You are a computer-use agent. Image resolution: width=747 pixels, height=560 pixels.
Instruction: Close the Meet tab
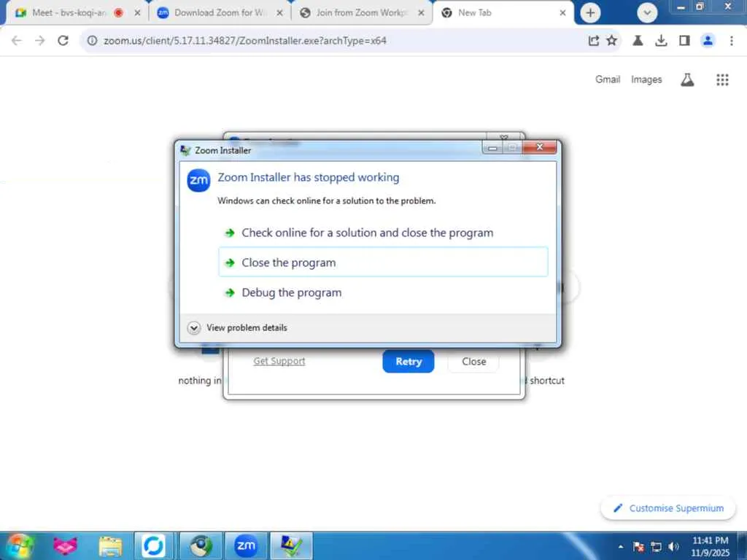(x=137, y=13)
